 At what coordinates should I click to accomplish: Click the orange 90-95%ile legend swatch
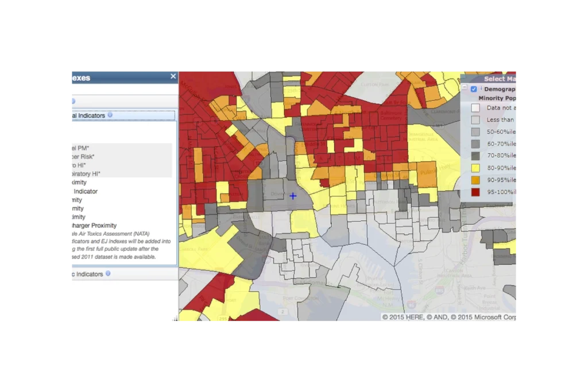pos(475,180)
